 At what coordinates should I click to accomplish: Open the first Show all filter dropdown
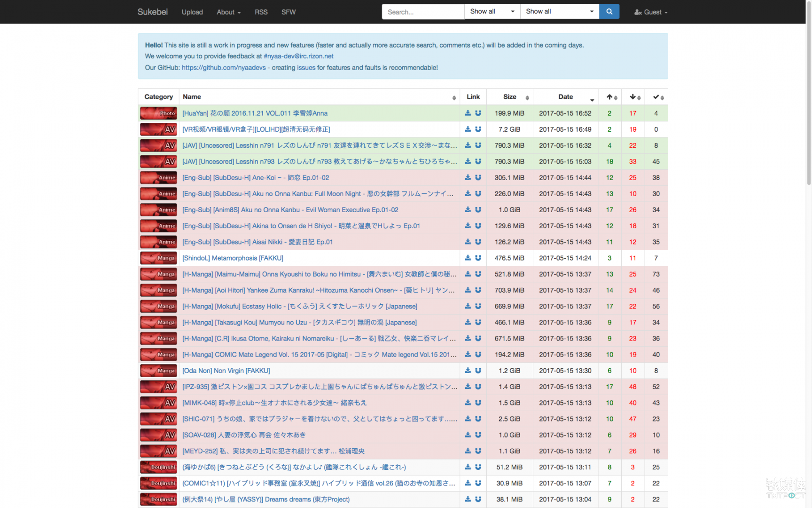492,12
